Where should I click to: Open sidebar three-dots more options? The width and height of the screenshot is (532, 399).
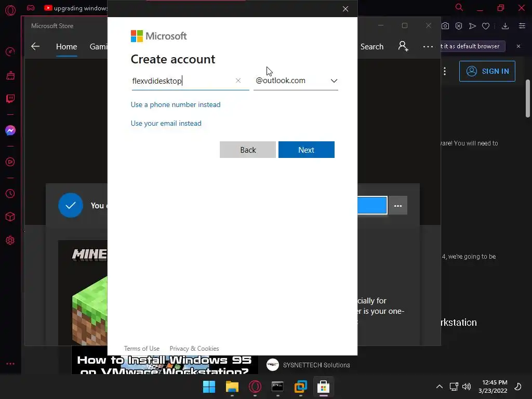tap(10, 364)
